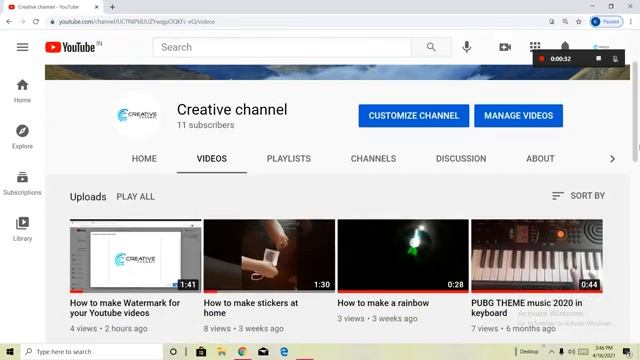Open Chrome three-dot menu

click(631, 22)
